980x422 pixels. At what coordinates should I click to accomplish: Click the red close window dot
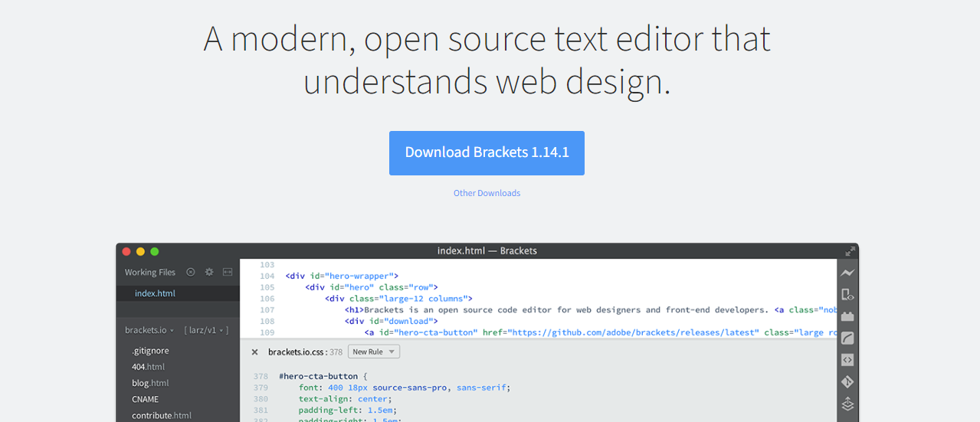pos(126,251)
